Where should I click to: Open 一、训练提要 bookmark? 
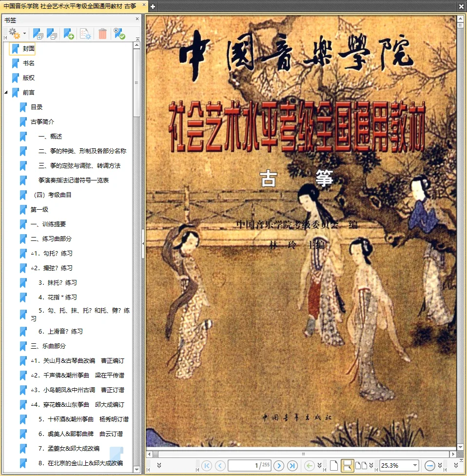click(48, 224)
